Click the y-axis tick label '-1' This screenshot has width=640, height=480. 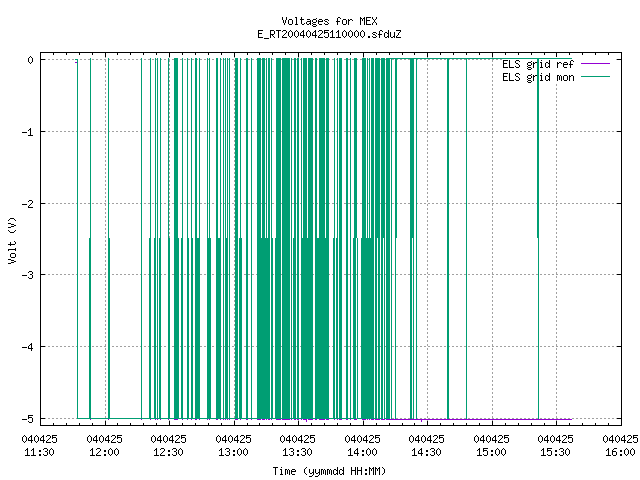click(28, 132)
